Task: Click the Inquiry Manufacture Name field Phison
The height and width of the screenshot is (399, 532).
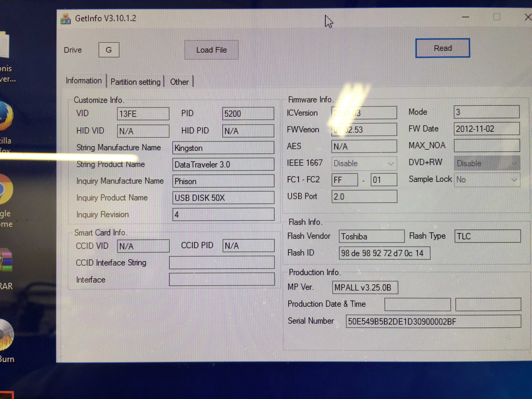Action: (x=223, y=181)
